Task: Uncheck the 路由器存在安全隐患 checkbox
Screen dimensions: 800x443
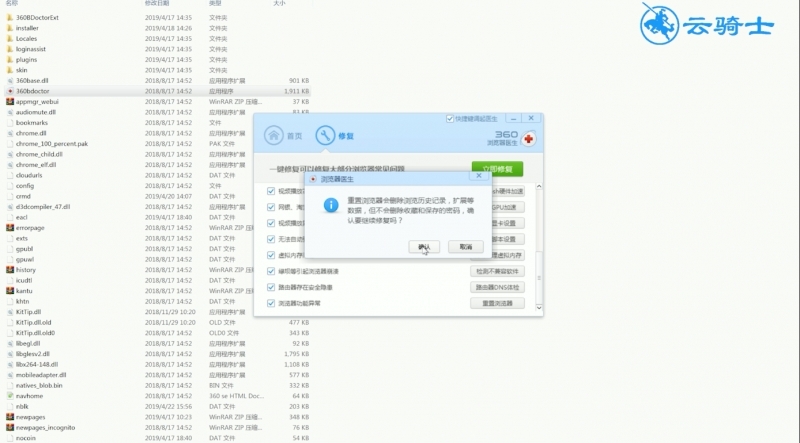Action: [271, 287]
